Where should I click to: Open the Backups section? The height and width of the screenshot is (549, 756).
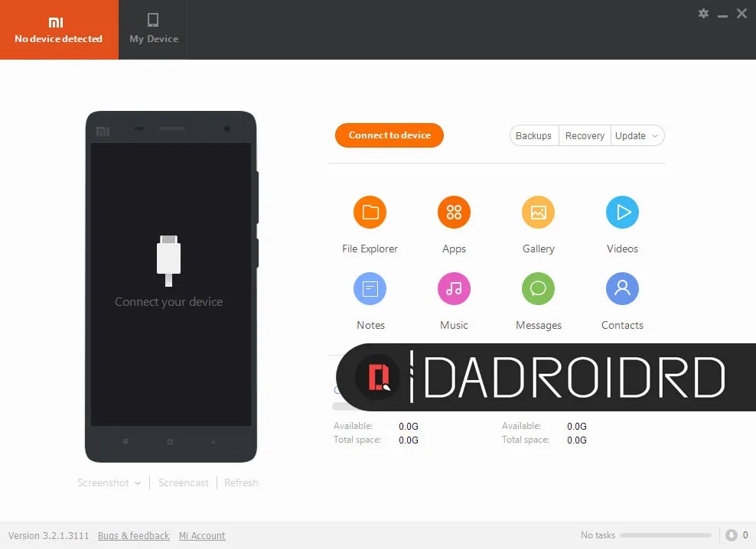534,136
